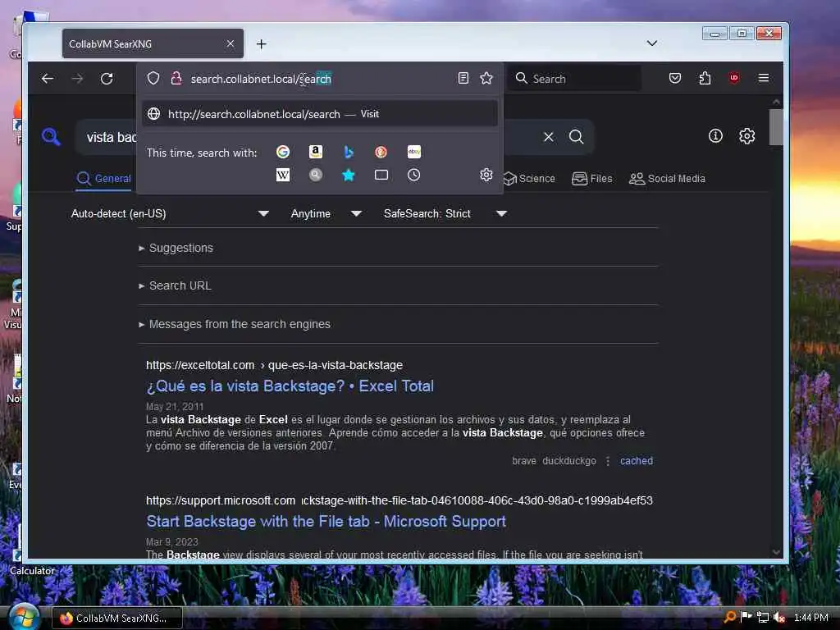Save page to Pocket
The image size is (840, 630).
(x=675, y=78)
